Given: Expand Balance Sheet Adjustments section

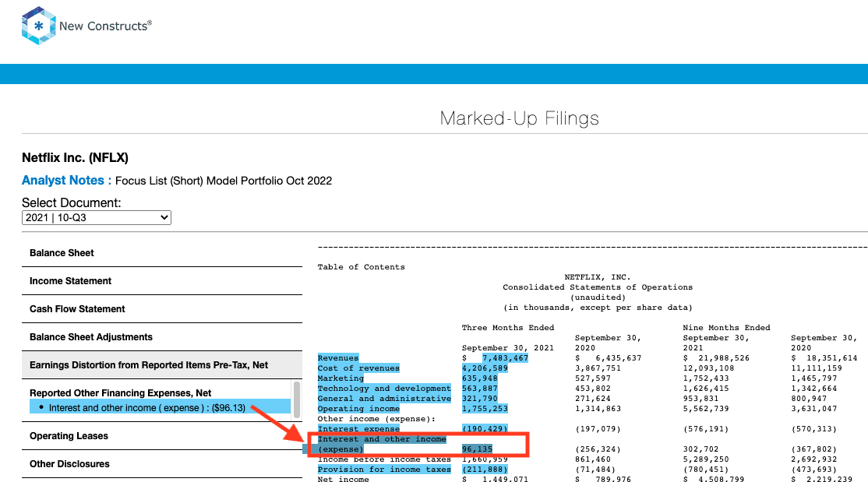Looking at the screenshot, I should click(x=161, y=337).
